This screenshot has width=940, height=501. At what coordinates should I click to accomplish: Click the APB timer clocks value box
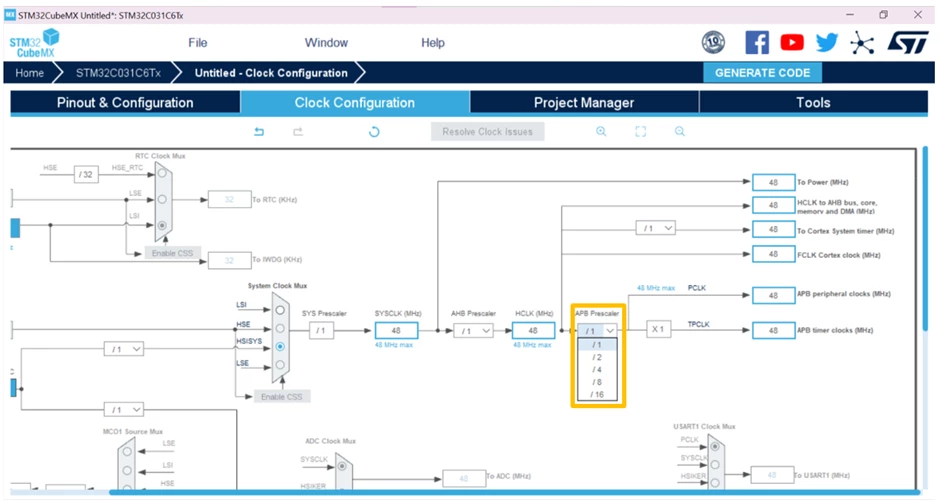pos(773,330)
